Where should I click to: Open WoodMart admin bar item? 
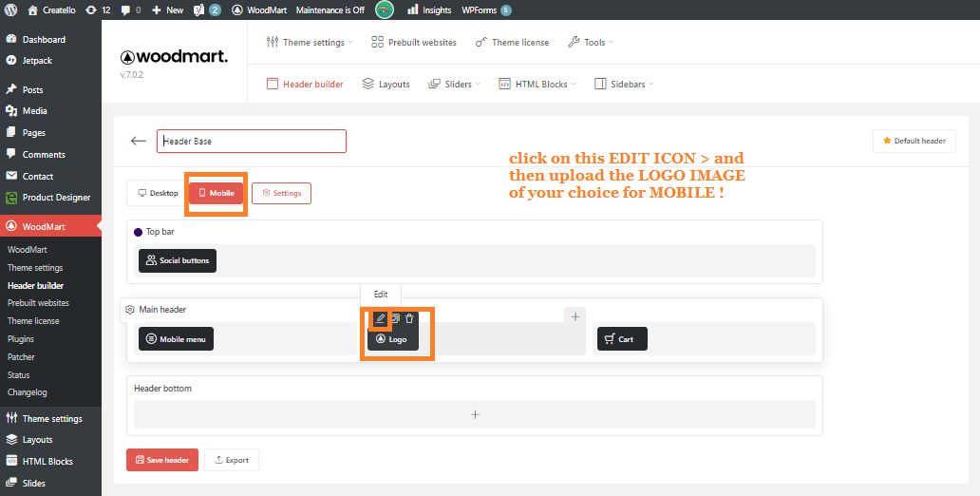click(258, 10)
